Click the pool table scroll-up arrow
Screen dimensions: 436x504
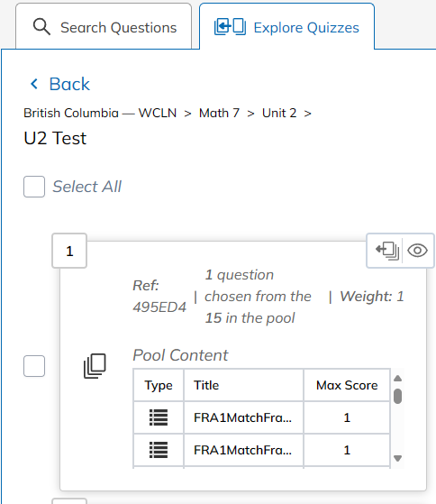(x=398, y=378)
